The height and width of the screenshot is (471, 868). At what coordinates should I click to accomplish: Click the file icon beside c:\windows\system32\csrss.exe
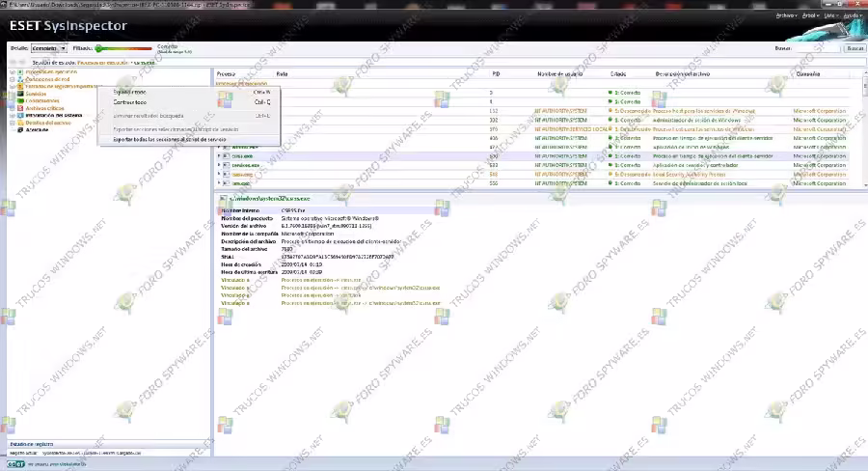(x=223, y=199)
